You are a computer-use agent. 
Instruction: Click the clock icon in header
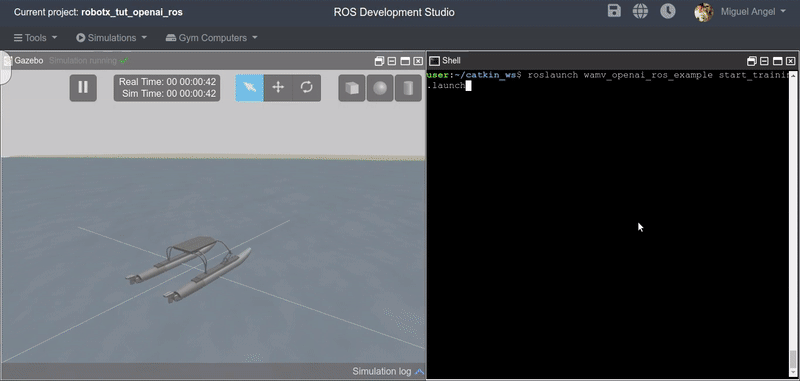[x=668, y=11]
